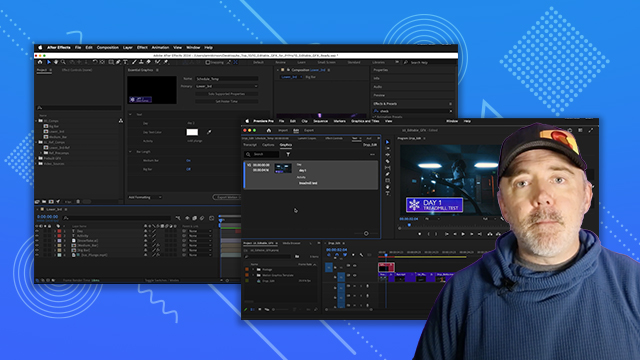This screenshot has height=360, width=640.
Task: Click the flowchart icon in After Effects Project panel
Action: [x=120, y=121]
